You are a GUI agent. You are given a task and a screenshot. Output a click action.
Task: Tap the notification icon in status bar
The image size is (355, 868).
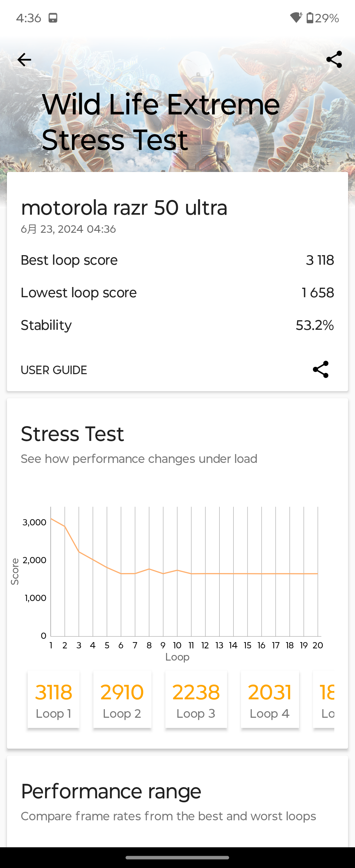53,18
